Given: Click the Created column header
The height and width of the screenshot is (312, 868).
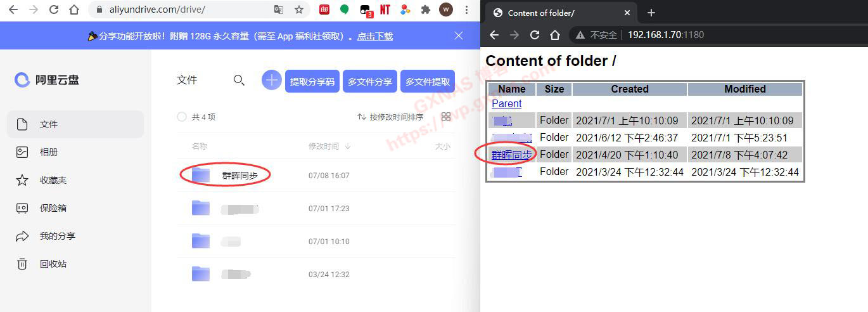Looking at the screenshot, I should click(x=630, y=89).
